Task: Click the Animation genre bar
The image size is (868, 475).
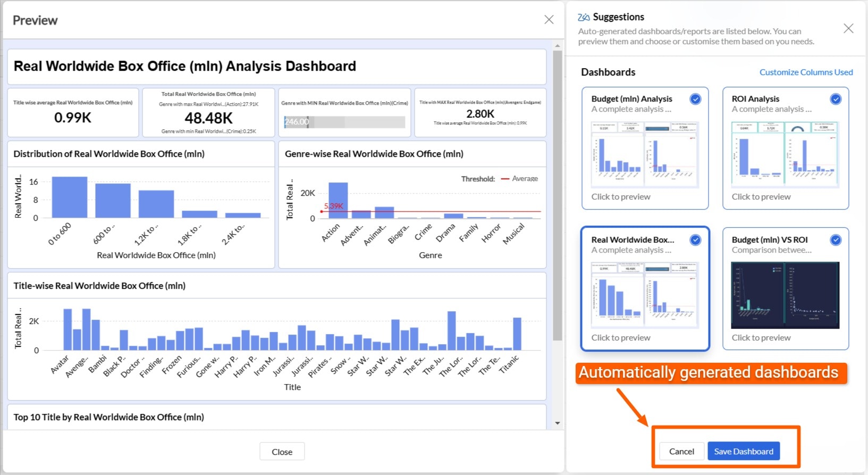Action: (384, 212)
